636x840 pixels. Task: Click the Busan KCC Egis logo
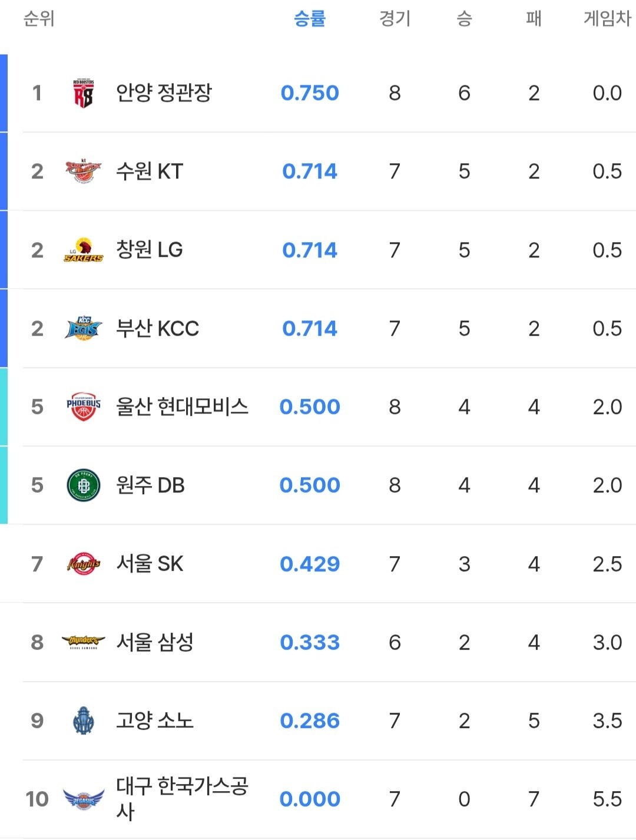(x=83, y=329)
